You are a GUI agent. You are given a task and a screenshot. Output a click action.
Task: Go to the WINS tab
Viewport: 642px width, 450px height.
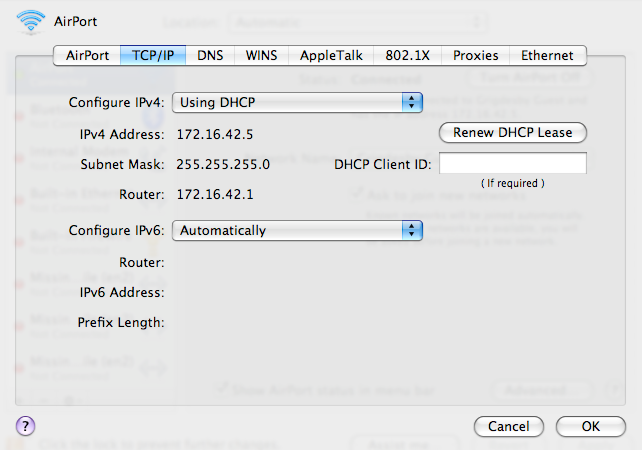[x=261, y=56]
